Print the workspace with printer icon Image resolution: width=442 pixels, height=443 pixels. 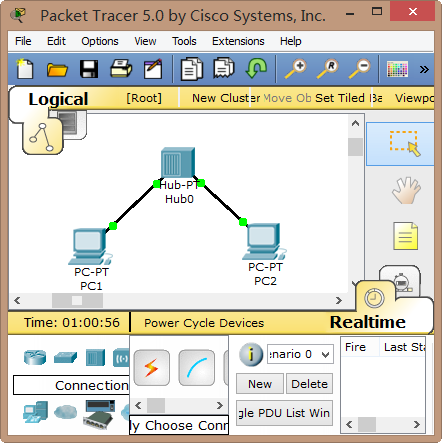pos(121,69)
